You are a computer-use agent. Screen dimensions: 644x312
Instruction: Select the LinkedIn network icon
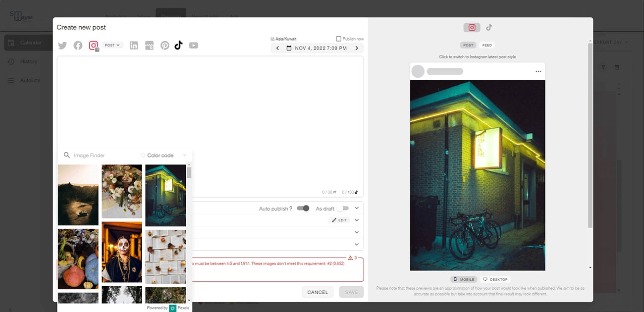point(134,46)
